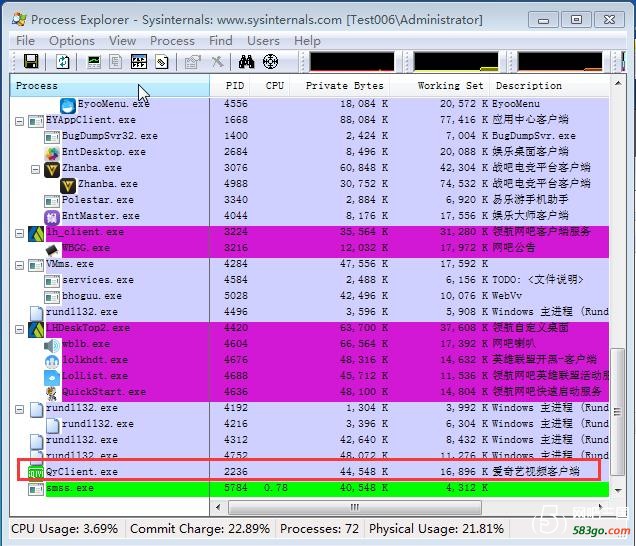Sort by the PID column header
The image size is (636, 546).
(230, 86)
